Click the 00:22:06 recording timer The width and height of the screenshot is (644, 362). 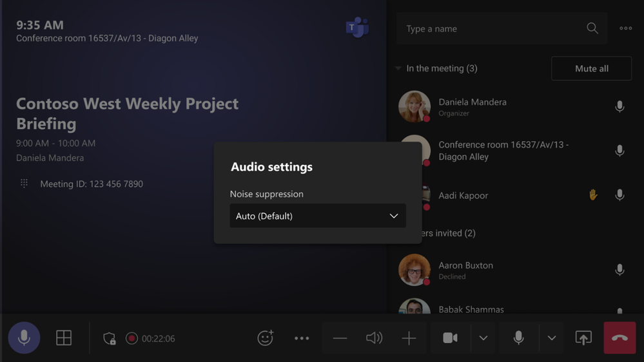click(158, 339)
